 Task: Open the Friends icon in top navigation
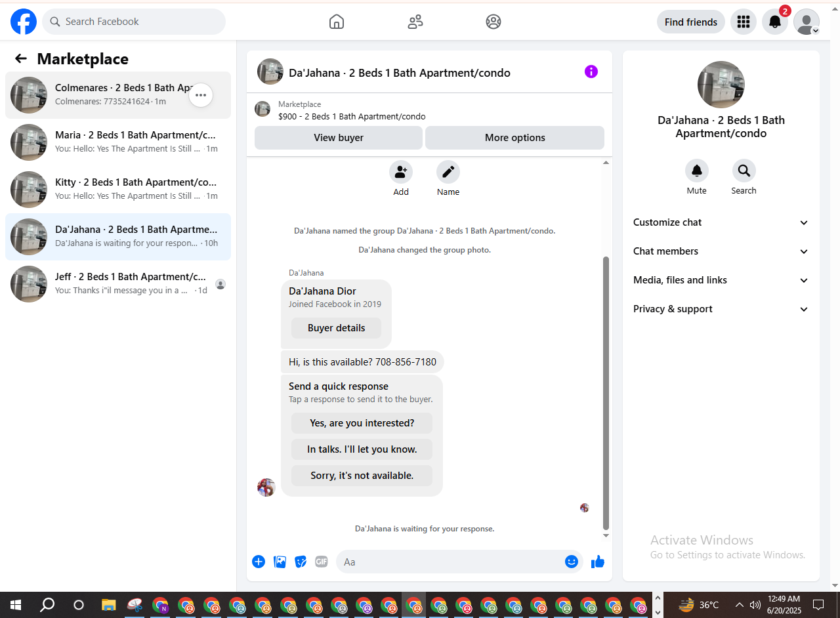pos(415,22)
